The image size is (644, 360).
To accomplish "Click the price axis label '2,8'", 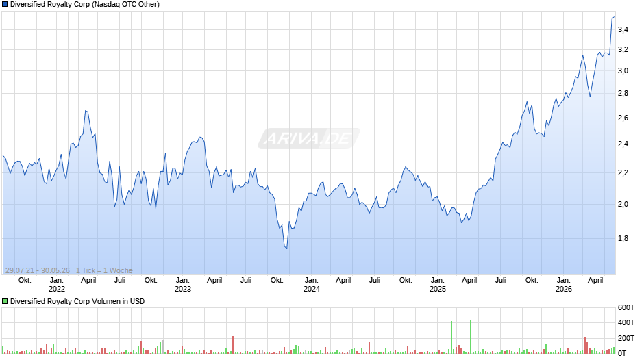I will 623,94.
